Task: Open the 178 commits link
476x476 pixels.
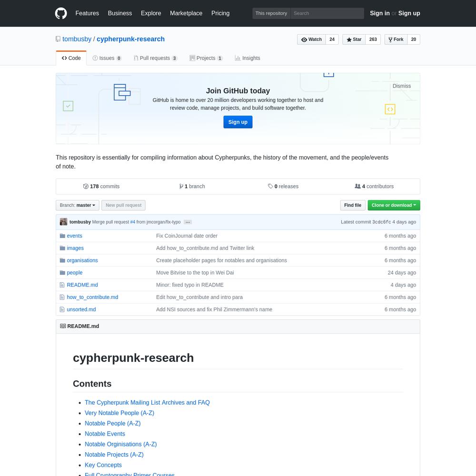Action: click(x=101, y=187)
